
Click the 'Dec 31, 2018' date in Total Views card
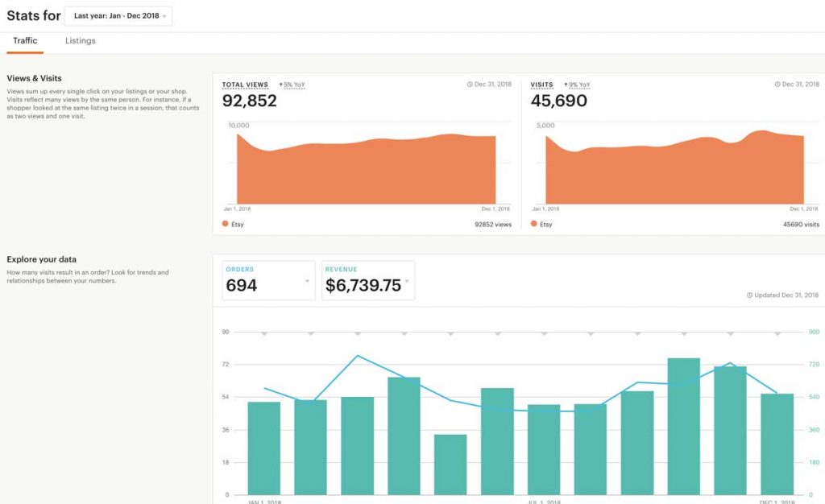tap(492, 84)
